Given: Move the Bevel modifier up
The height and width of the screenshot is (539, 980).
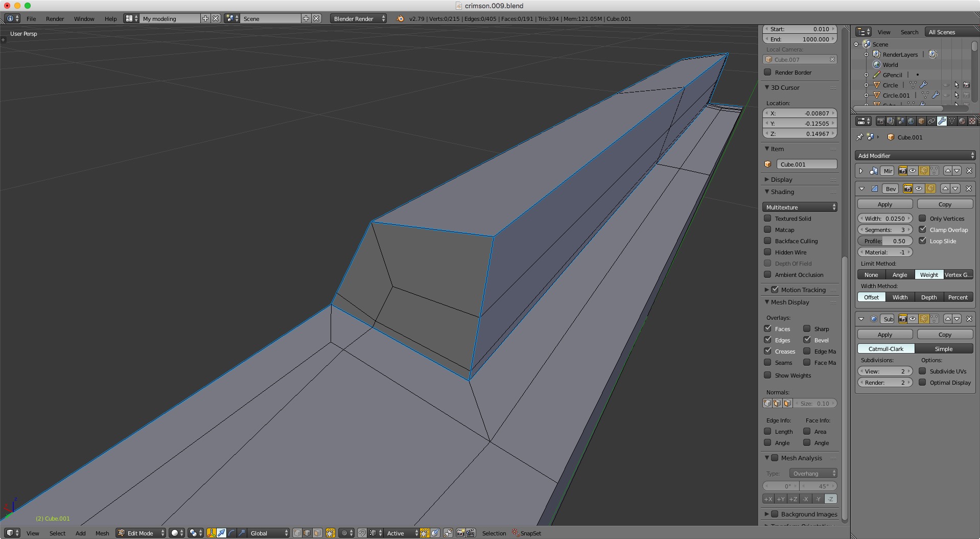Looking at the screenshot, I should tap(945, 189).
